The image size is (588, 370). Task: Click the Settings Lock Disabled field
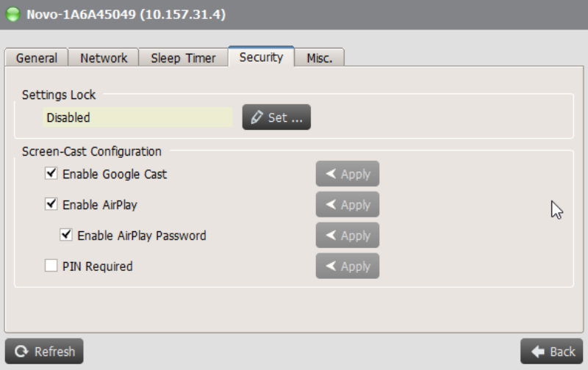click(137, 117)
